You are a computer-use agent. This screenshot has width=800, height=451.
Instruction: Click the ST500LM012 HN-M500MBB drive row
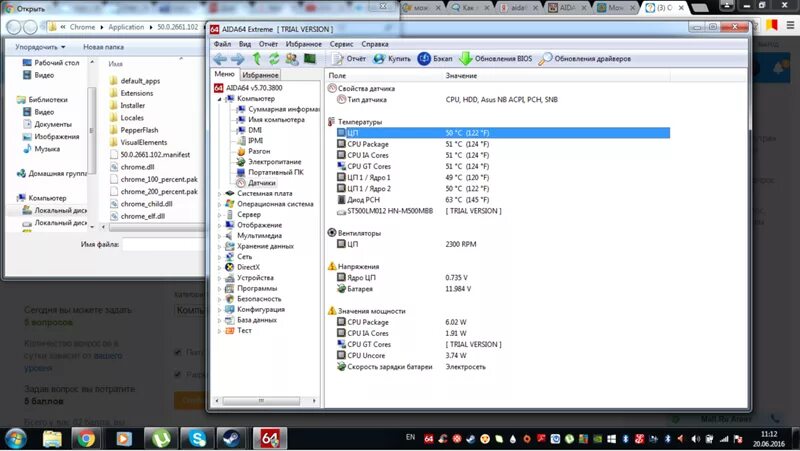[503, 211]
